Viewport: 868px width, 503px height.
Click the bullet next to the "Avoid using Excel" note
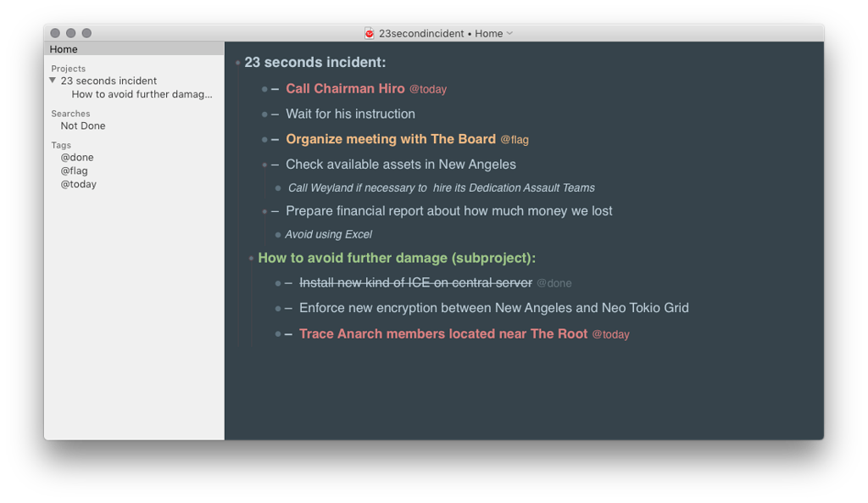(277, 234)
